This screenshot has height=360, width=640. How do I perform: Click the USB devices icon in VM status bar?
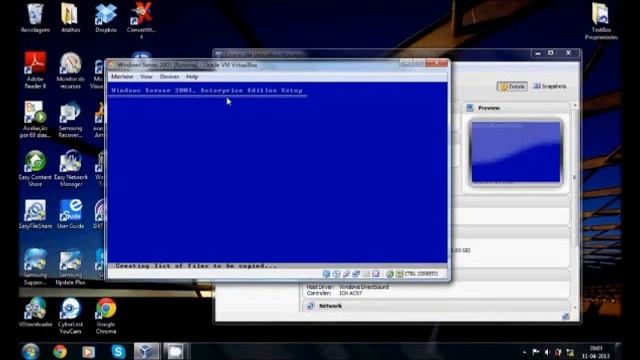(346, 274)
